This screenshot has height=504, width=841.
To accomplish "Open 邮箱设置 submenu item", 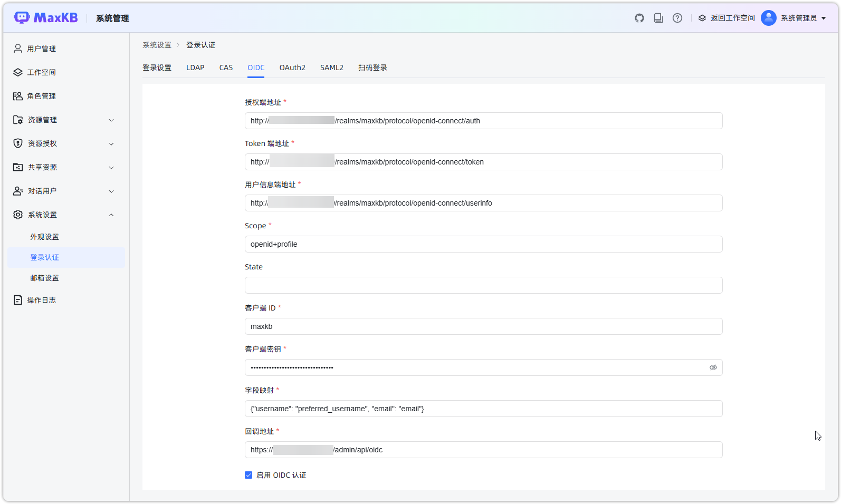I will tap(45, 278).
